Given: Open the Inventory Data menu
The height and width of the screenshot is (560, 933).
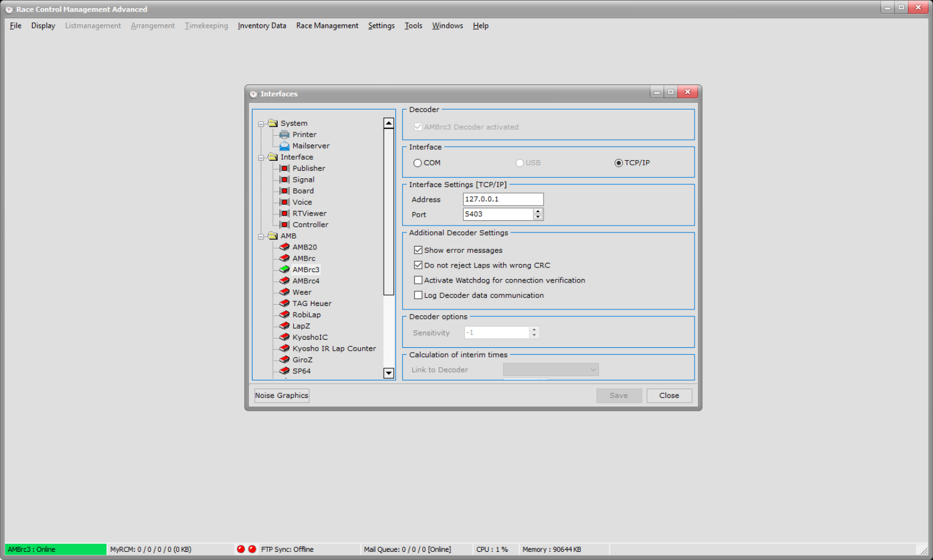Looking at the screenshot, I should (262, 26).
